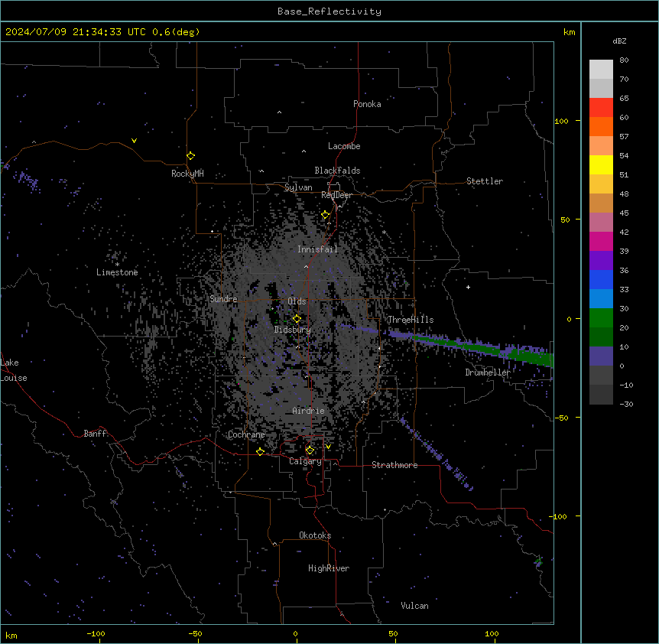Click the ThreeHills label

[x=411, y=320]
